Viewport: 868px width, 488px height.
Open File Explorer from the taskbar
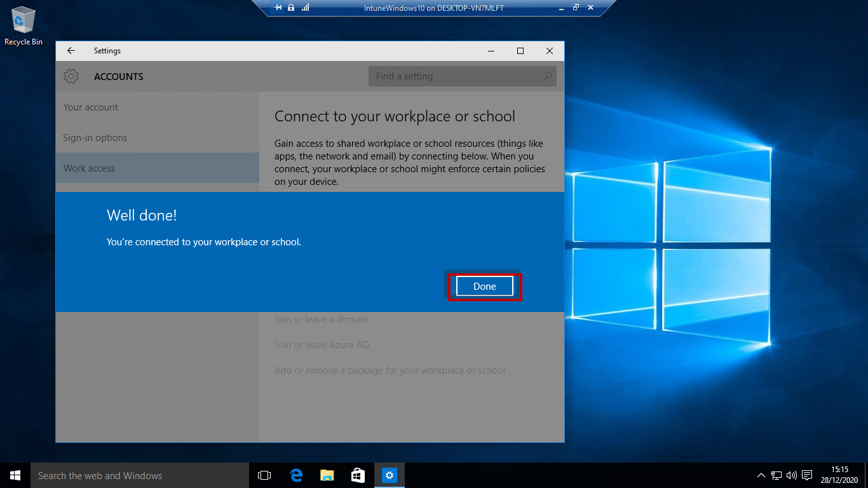[327, 475]
